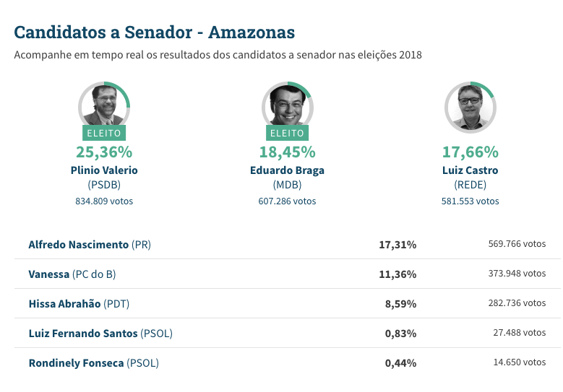The width and height of the screenshot is (563, 392).
Task: Click Plinio Valerio's circular portrait photo
Action: [x=104, y=106]
